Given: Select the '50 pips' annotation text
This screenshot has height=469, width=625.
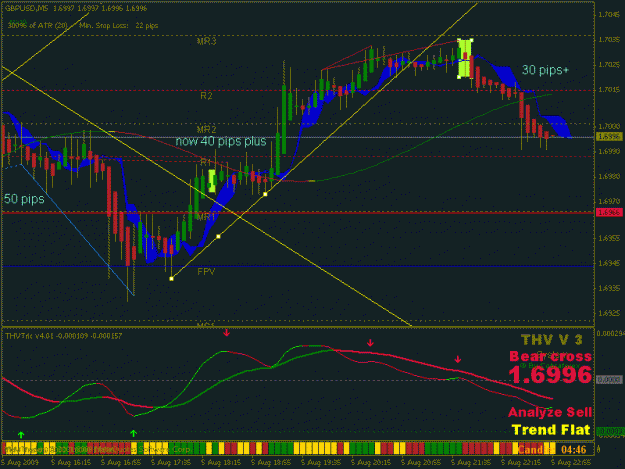Looking at the screenshot, I should 24,198.
